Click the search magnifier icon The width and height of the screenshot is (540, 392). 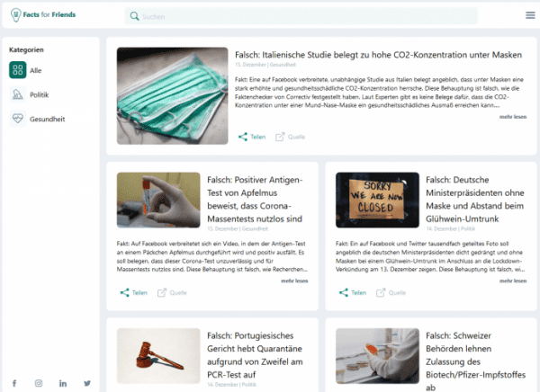[134, 16]
